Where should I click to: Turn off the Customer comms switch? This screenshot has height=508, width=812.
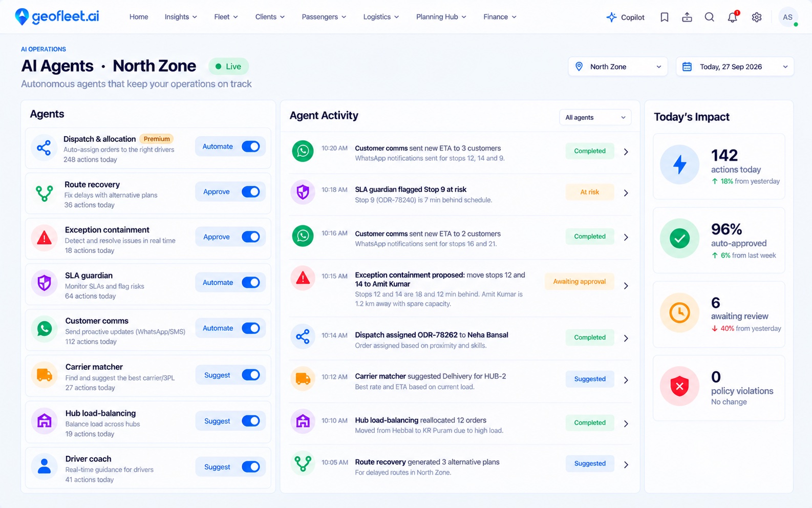point(251,328)
